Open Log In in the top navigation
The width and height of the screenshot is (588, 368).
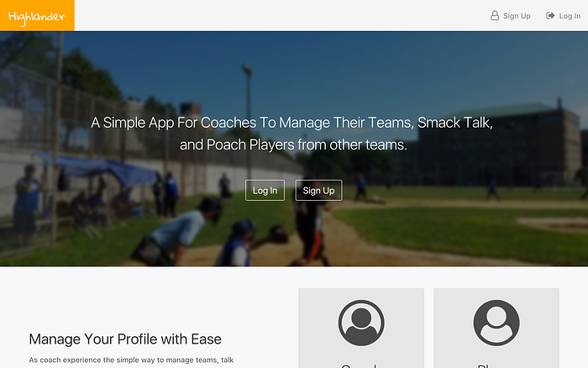[564, 16]
